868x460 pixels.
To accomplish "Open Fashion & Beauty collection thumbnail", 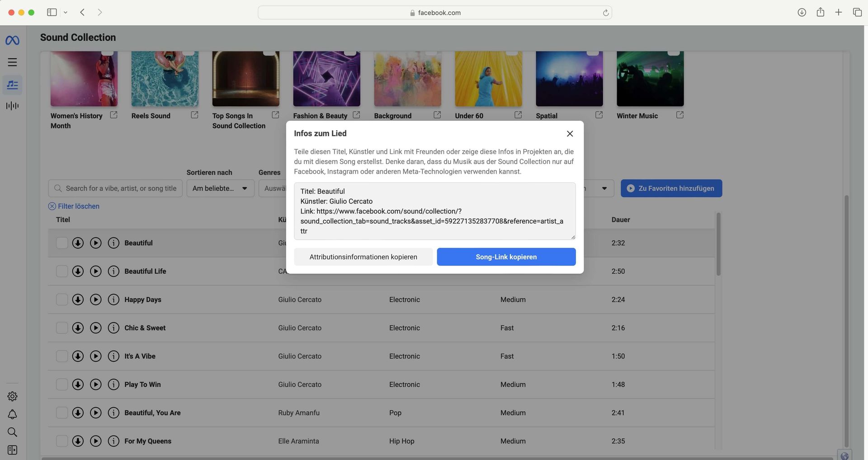I will pos(326,79).
